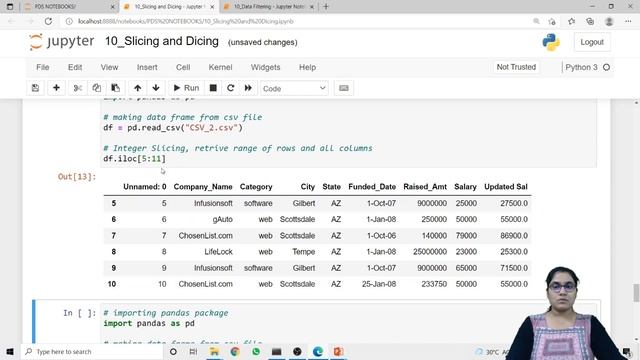Copy selected cells icon
This screenshot has width=640, height=360.
pyautogui.click(x=96, y=88)
